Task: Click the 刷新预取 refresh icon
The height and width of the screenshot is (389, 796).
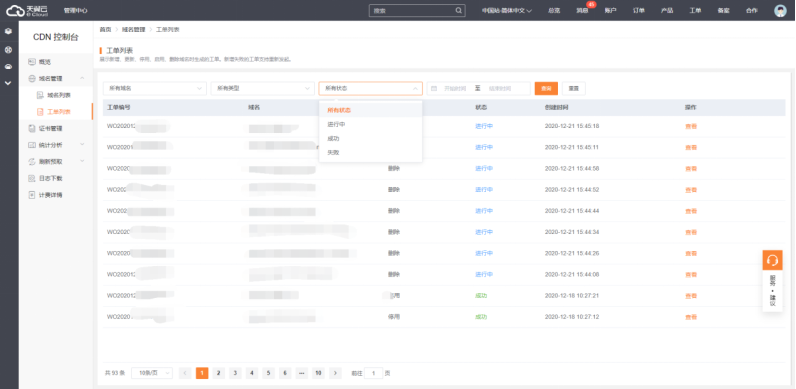Action: 32,161
